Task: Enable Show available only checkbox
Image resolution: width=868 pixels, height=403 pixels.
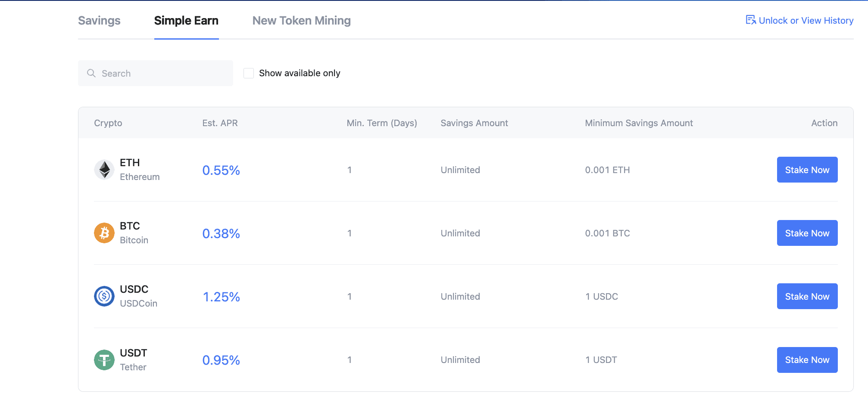Action: (x=249, y=73)
